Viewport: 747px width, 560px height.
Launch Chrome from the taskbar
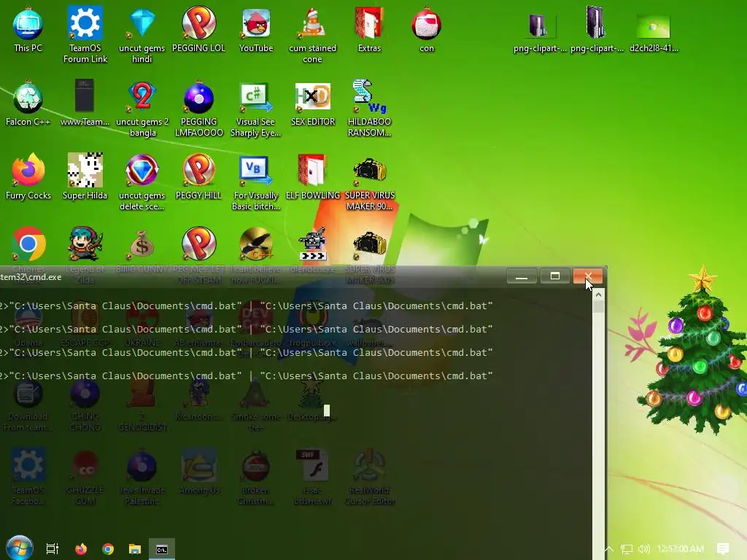tap(108, 549)
